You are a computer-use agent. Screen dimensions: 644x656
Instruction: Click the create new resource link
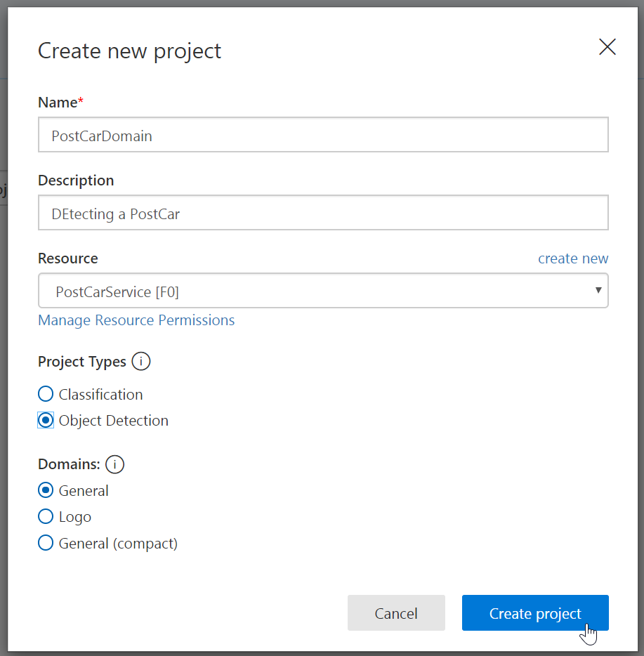click(573, 258)
